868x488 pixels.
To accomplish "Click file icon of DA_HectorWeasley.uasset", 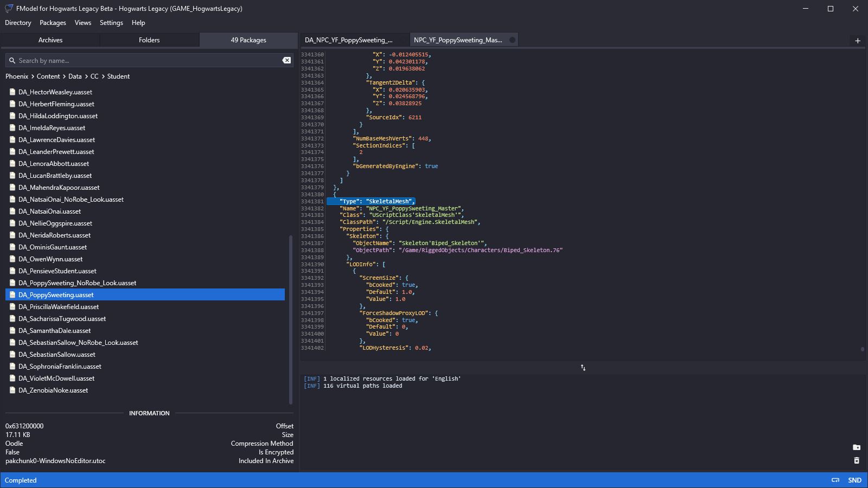I will click(12, 92).
